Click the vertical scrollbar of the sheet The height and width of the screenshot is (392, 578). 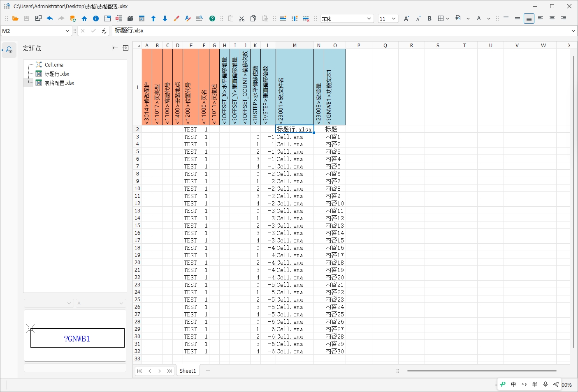tap(573, 201)
